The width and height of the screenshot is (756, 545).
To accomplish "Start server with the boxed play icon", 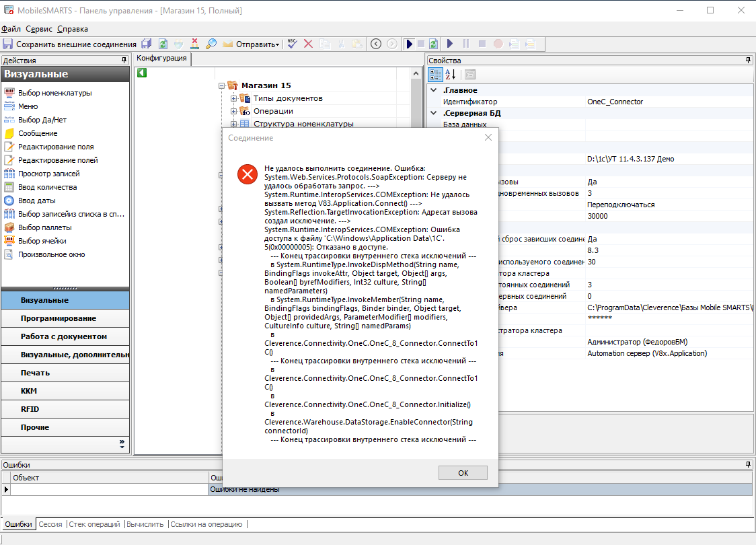I will tap(409, 44).
